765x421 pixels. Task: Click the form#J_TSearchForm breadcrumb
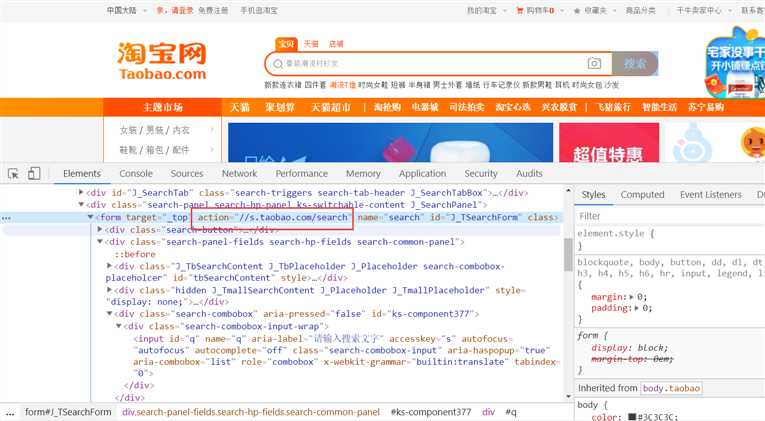pos(68,412)
